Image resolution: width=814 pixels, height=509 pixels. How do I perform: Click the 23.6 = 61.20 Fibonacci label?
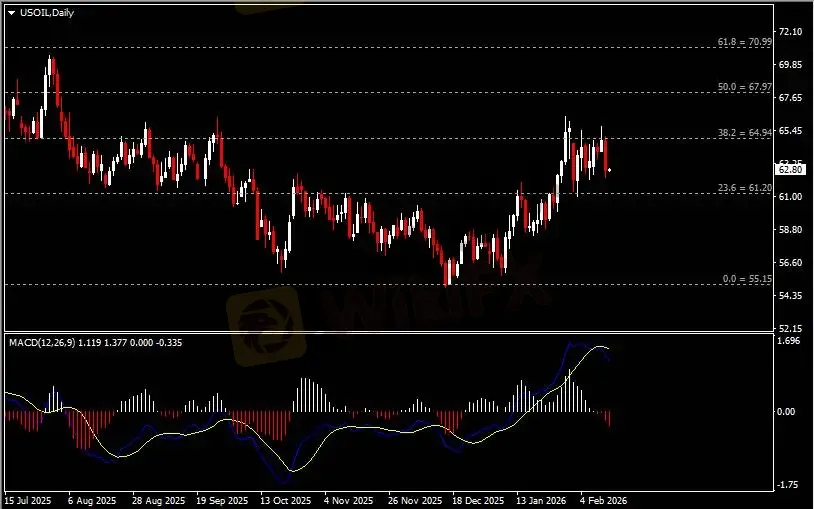[x=745, y=187]
